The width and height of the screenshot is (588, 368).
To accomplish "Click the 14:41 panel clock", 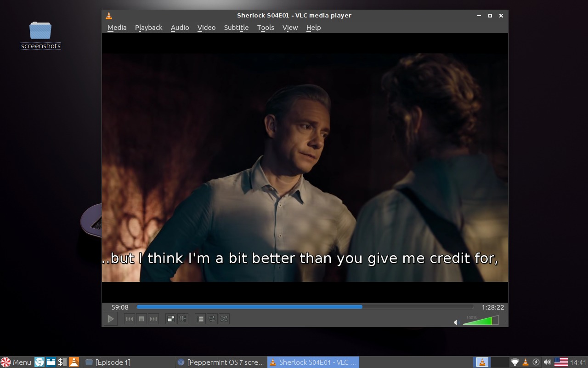I will tap(578, 362).
